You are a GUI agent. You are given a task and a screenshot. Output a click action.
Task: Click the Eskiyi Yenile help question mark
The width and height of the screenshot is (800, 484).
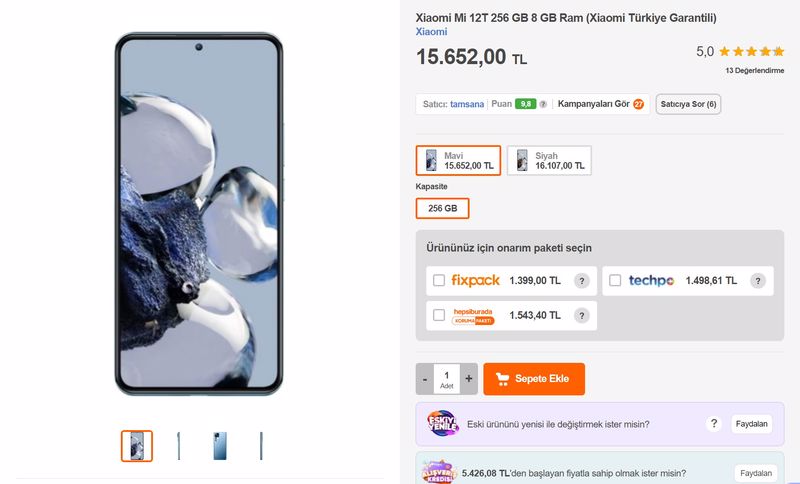[x=714, y=424]
